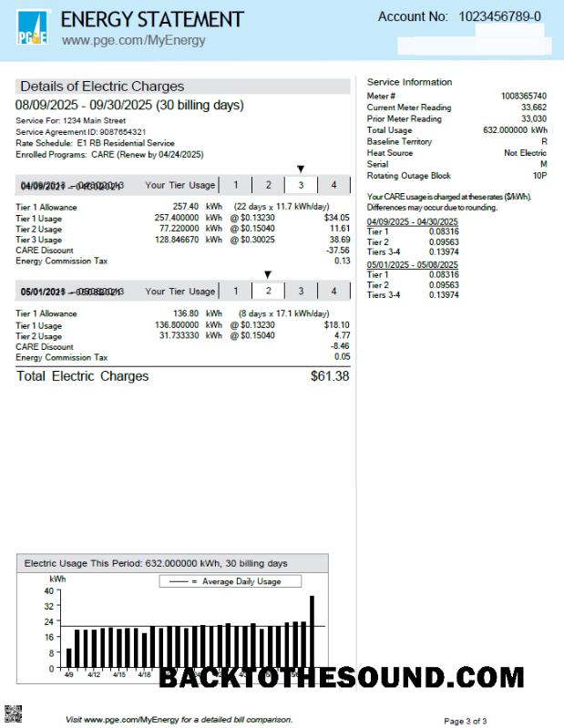
Task: Click tier box 2 in the 05/01 tier usage row
Action: click(268, 291)
